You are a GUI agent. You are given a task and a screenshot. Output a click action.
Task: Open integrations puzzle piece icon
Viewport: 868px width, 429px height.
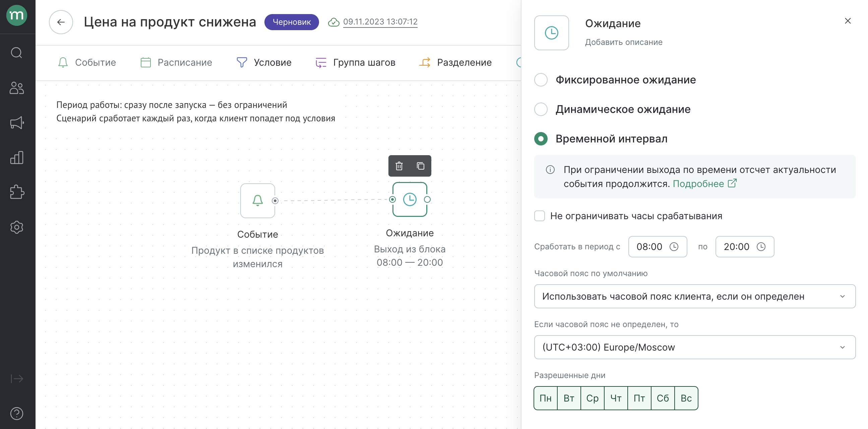click(x=16, y=192)
